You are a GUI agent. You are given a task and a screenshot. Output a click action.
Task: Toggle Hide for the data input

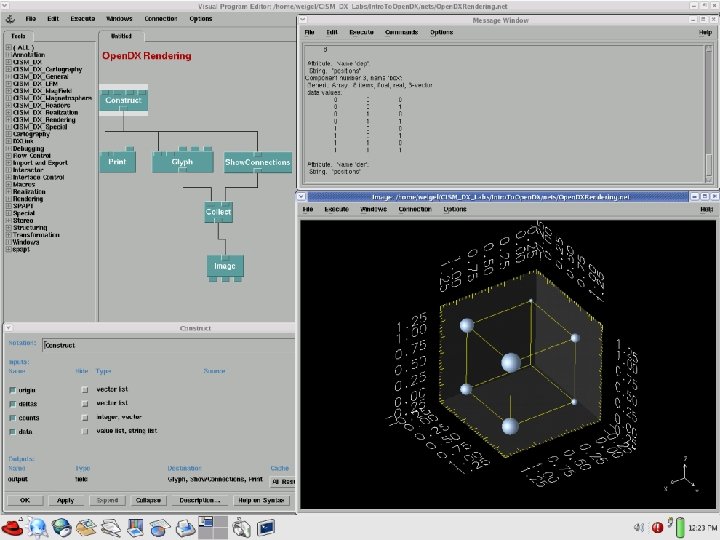point(84,431)
